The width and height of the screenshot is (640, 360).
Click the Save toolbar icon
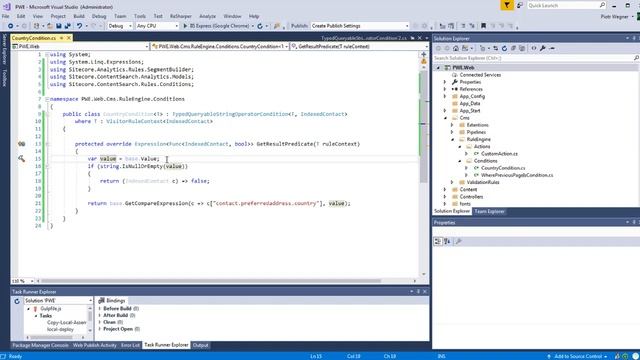[59, 26]
